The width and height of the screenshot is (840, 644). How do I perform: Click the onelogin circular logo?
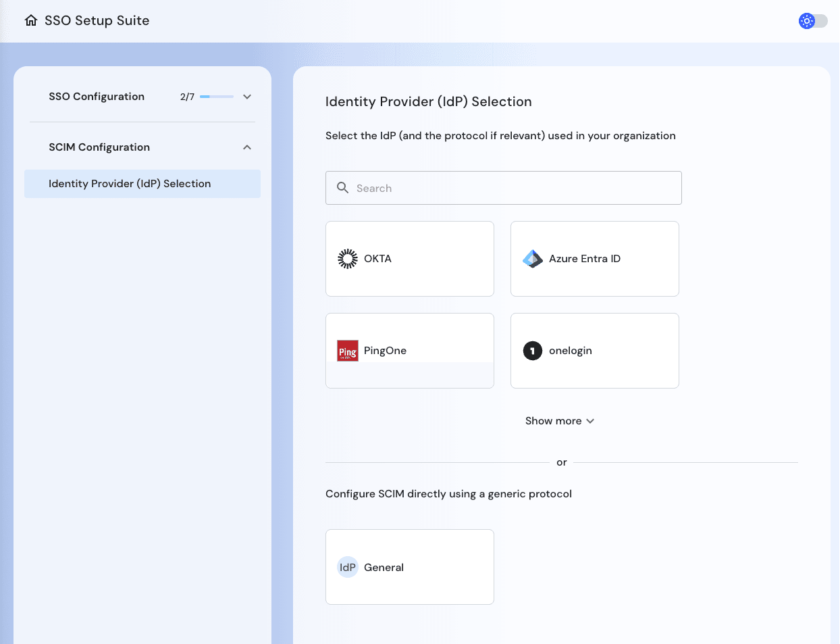click(x=532, y=351)
